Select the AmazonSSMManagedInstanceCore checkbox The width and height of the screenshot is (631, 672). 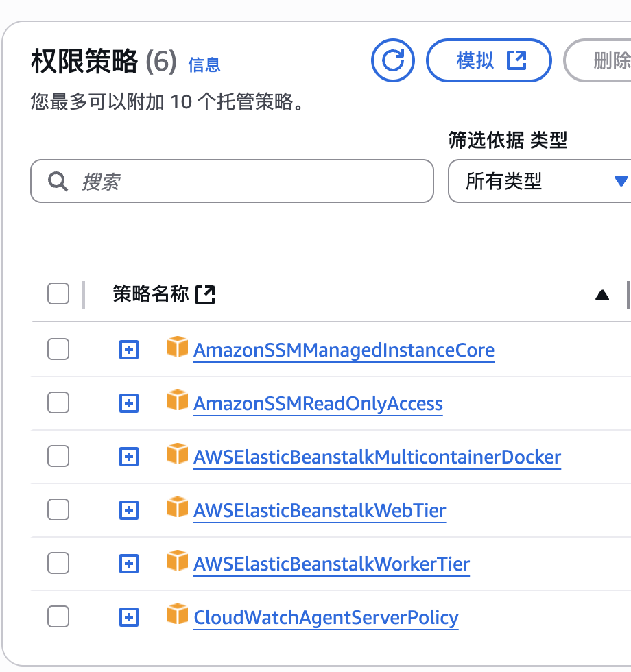pyautogui.click(x=58, y=349)
